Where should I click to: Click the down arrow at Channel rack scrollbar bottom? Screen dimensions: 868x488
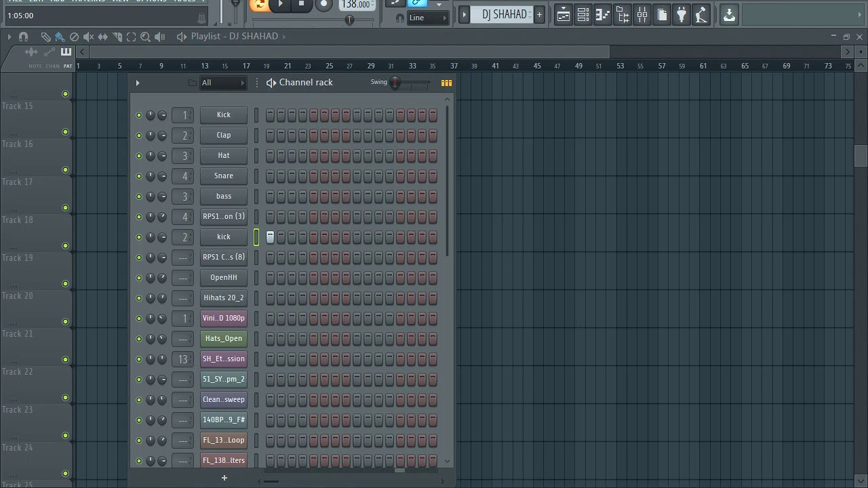[x=447, y=461]
